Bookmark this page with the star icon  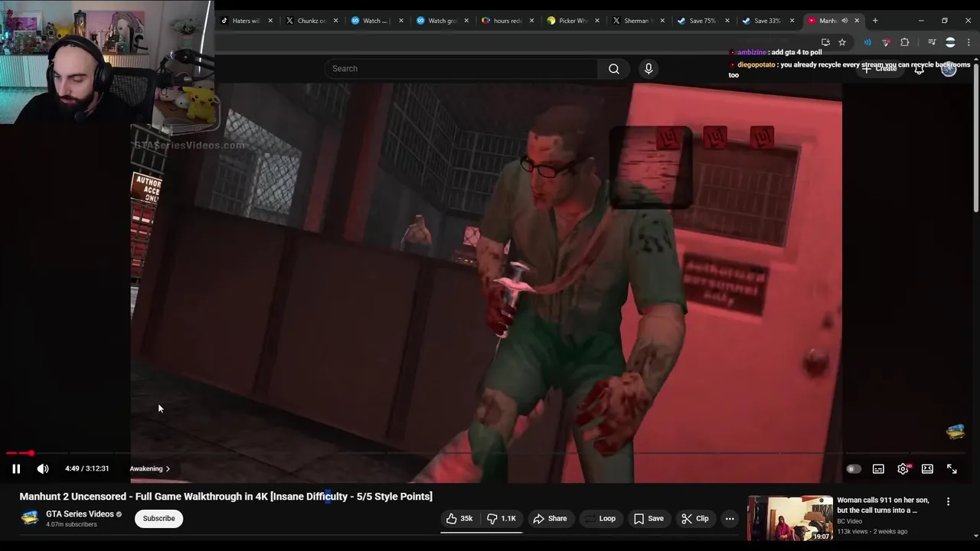(842, 42)
